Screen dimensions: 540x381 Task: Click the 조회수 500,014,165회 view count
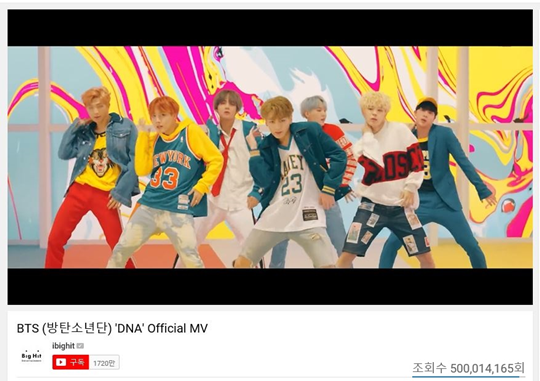[468, 368]
